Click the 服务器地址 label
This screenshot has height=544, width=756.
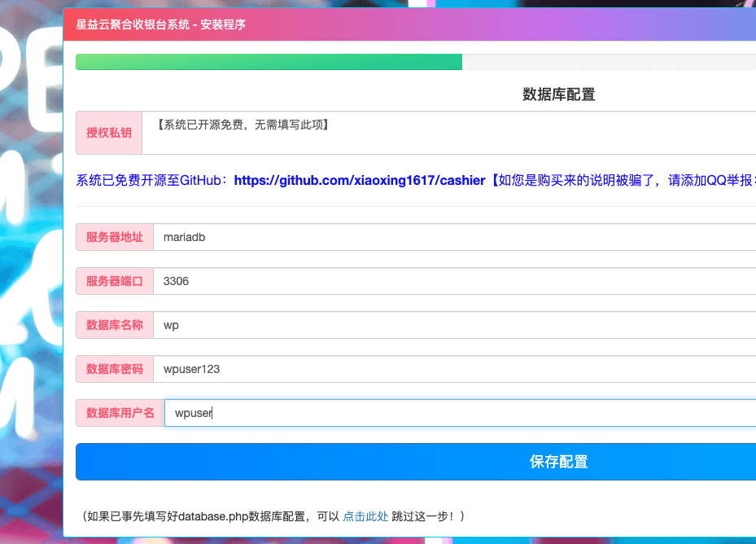click(115, 237)
